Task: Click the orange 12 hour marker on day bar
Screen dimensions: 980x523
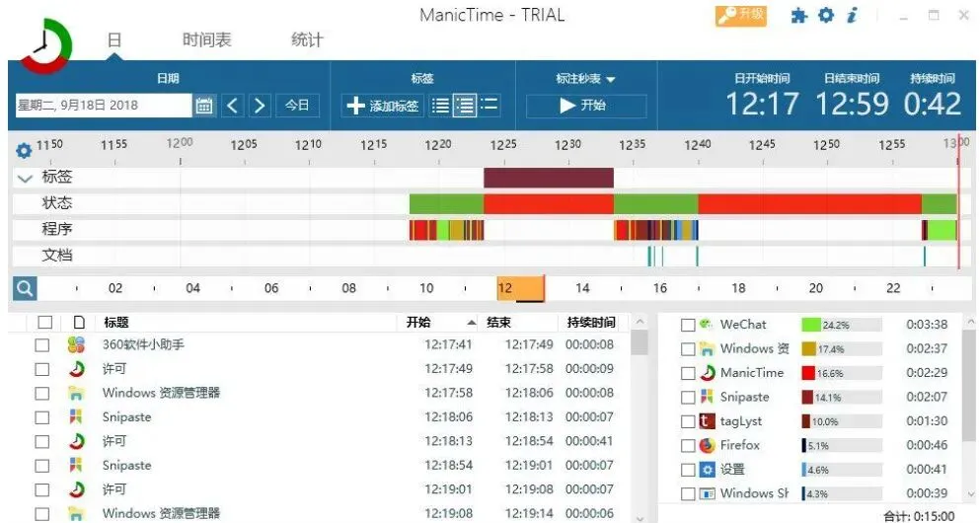Action: 520,288
